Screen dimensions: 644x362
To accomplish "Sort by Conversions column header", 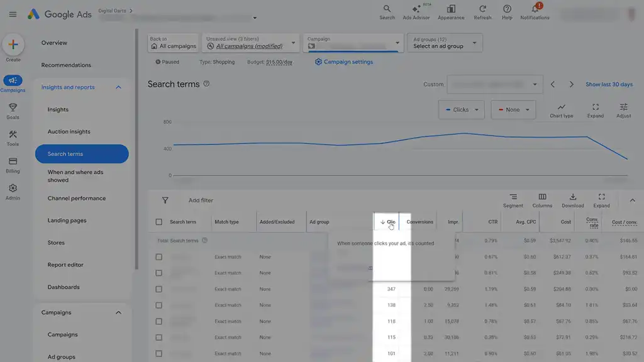I will pos(419,222).
